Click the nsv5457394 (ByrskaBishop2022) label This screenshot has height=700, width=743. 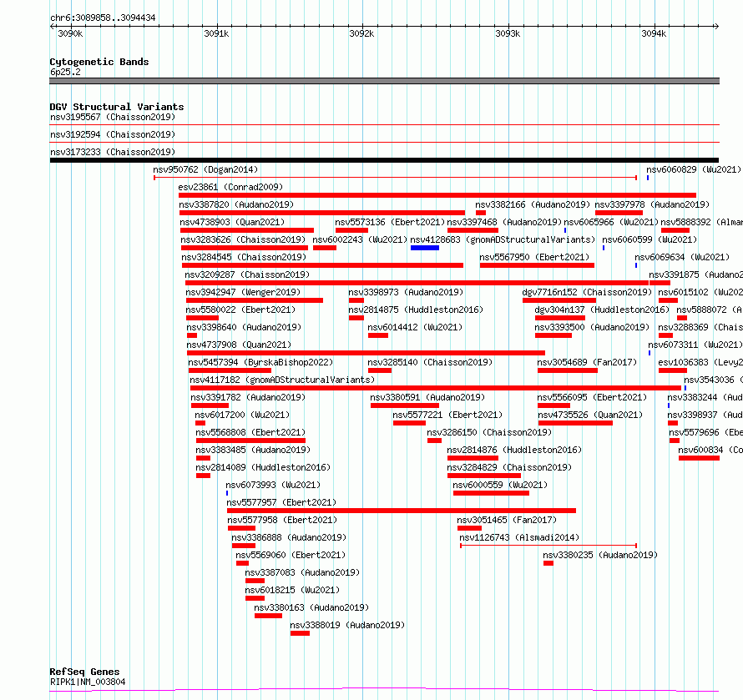click(x=260, y=362)
